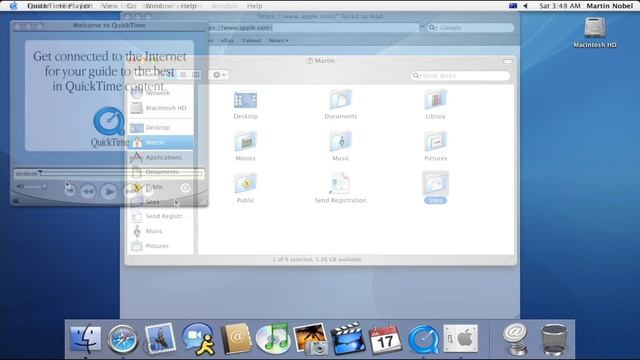The height and width of the screenshot is (360, 640).
Task: Skip to start in QuickTime Player
Action: (70, 190)
